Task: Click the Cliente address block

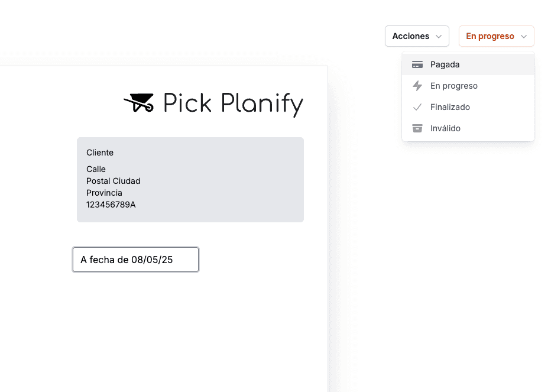Action: click(190, 179)
